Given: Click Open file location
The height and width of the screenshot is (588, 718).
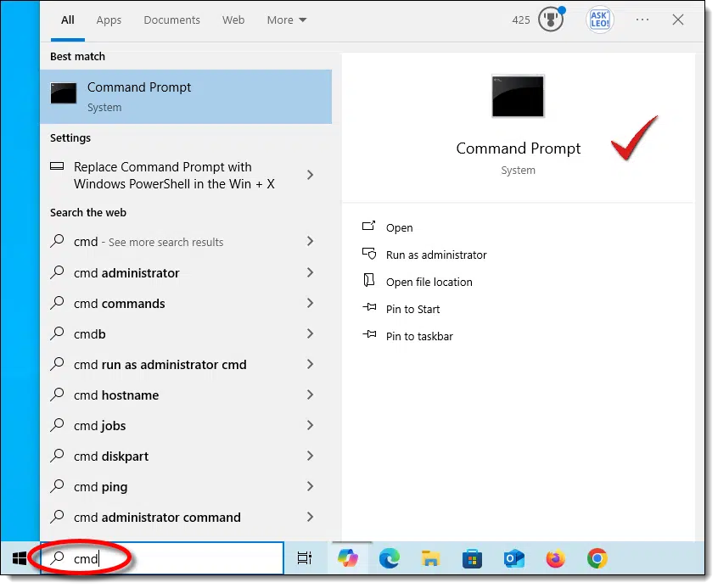Looking at the screenshot, I should [429, 282].
